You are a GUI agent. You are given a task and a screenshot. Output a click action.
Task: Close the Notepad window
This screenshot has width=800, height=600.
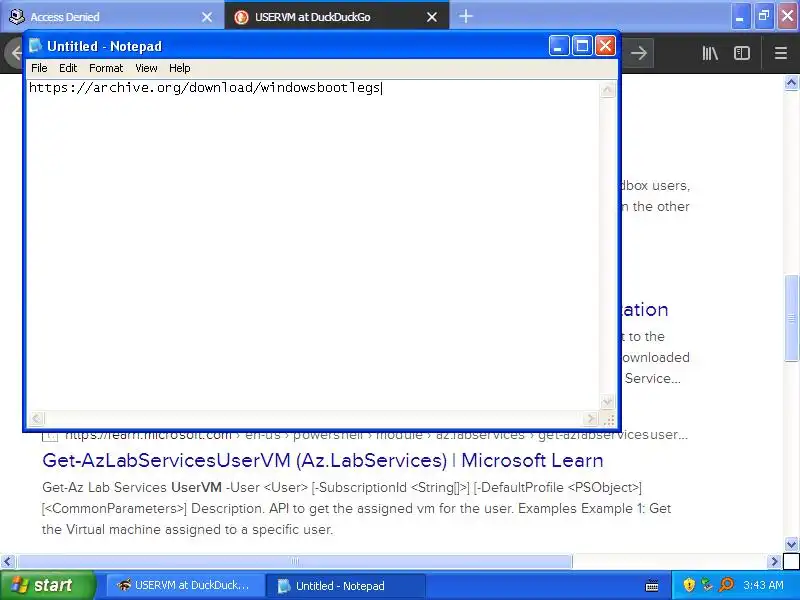pos(606,46)
